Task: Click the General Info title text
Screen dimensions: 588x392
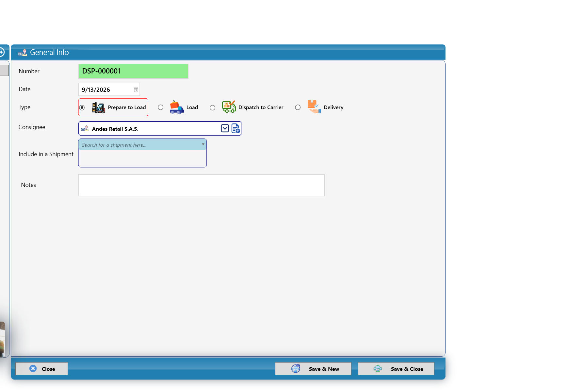Action: (x=49, y=52)
